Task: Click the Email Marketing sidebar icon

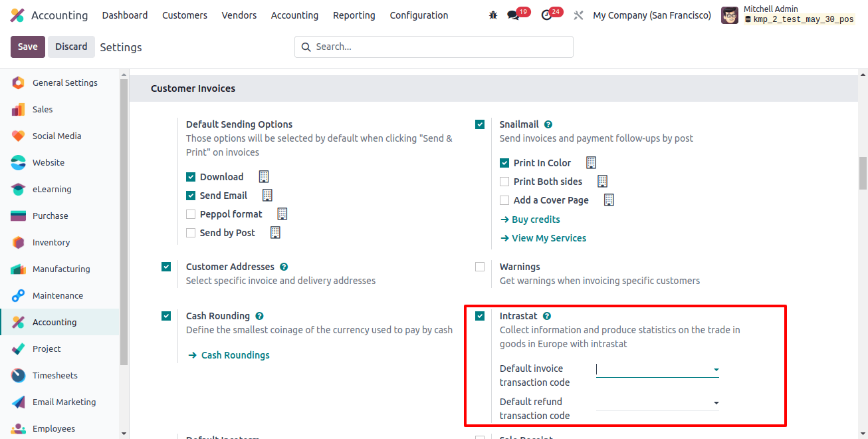Action: [x=19, y=402]
